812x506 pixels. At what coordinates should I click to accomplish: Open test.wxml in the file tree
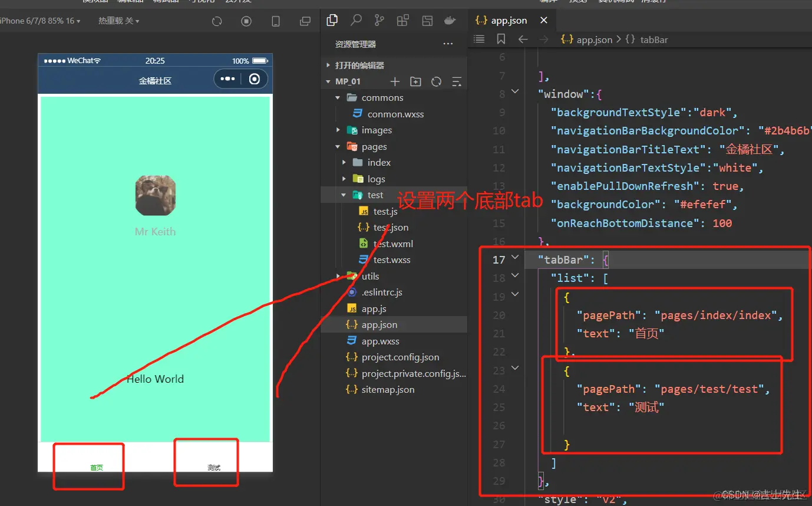click(x=394, y=244)
